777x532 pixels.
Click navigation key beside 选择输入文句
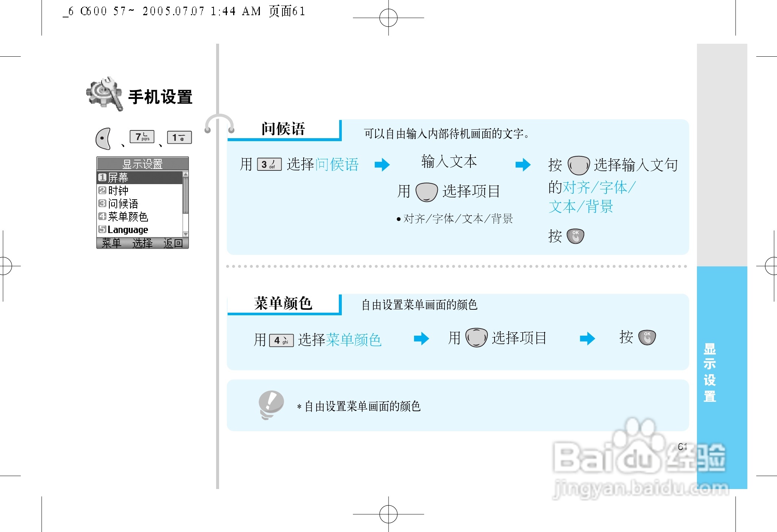(578, 165)
